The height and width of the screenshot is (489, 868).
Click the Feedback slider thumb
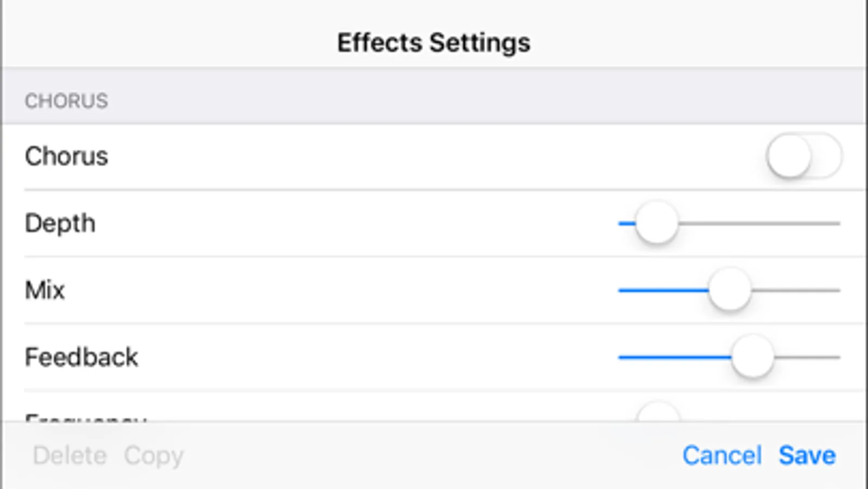[752, 357]
